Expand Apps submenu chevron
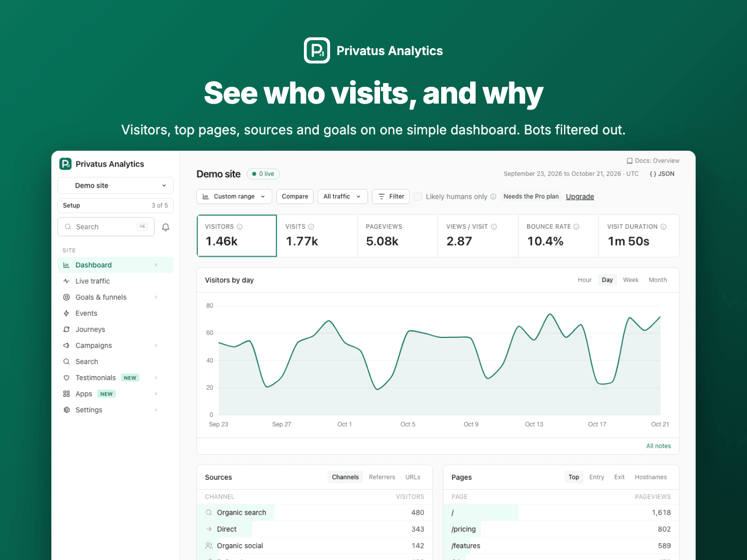Screen dimensions: 747x560 [156, 394]
